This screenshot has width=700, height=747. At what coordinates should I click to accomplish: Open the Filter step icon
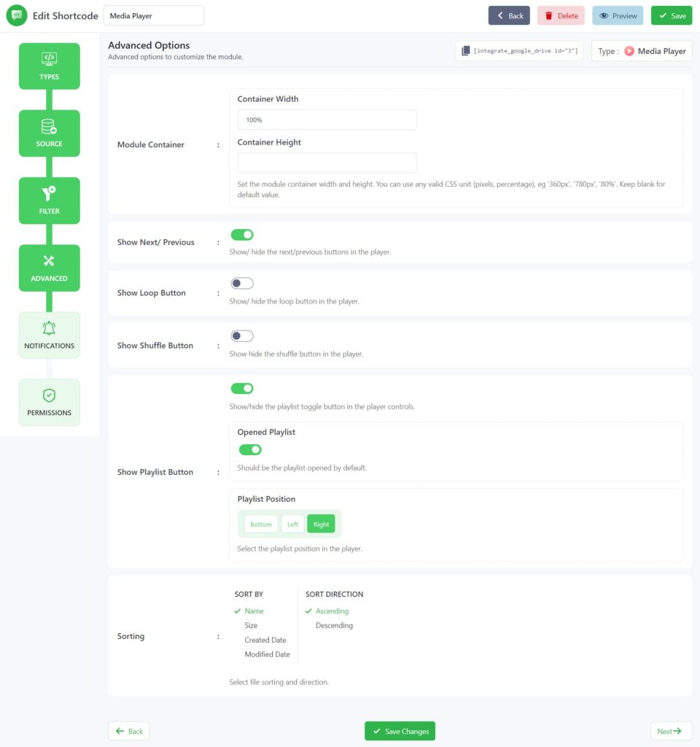click(x=49, y=193)
